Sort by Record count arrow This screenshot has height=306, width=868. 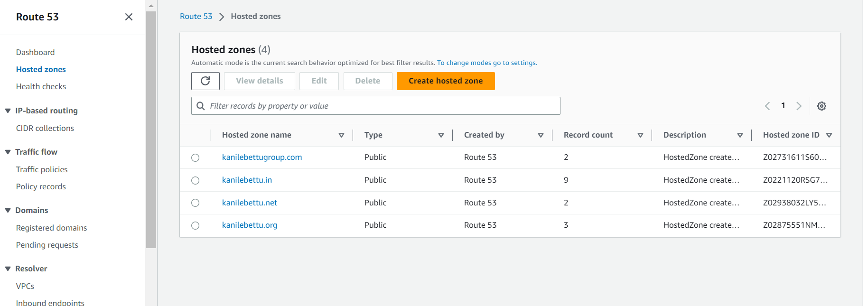(640, 135)
